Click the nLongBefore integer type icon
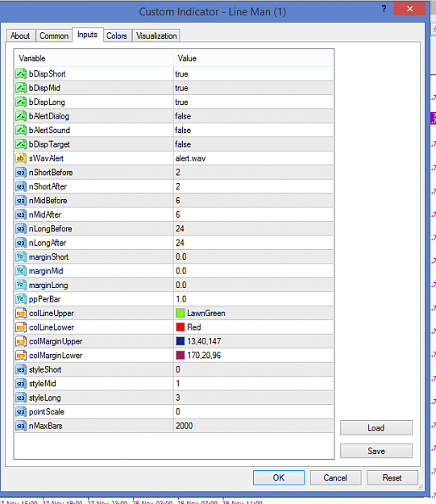Image resolution: width=436 pixels, height=504 pixels. tap(21, 229)
